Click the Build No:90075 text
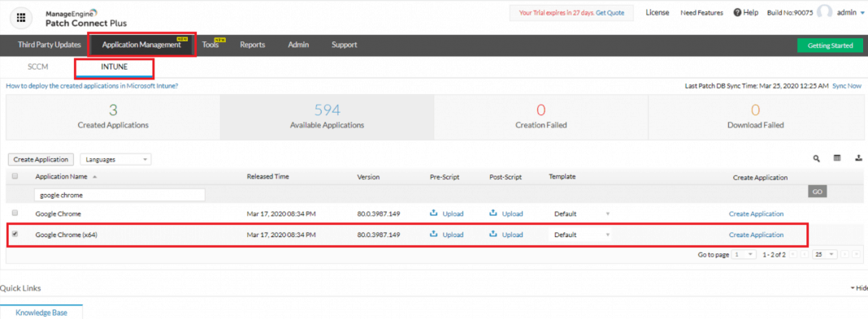The width and height of the screenshot is (868, 319). tap(790, 13)
